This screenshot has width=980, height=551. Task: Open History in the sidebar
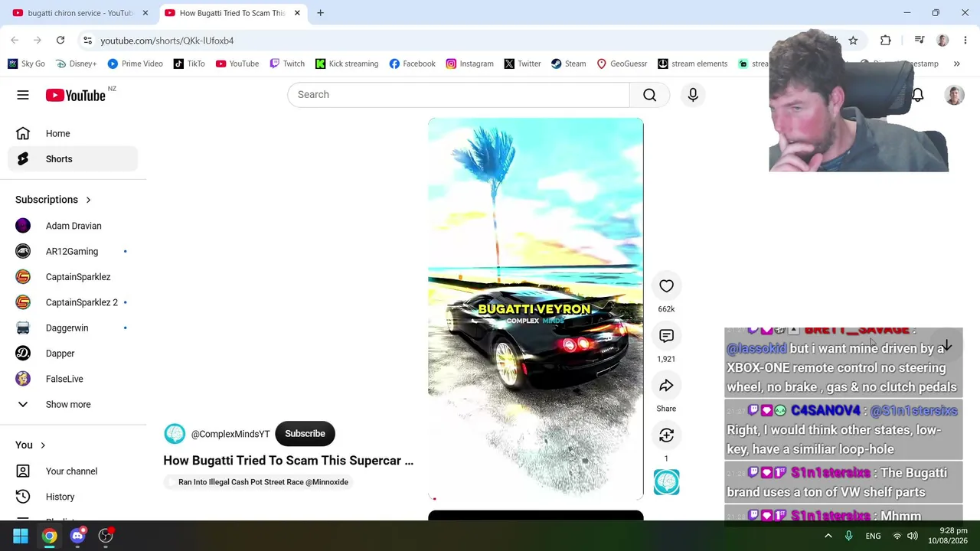click(x=73, y=497)
